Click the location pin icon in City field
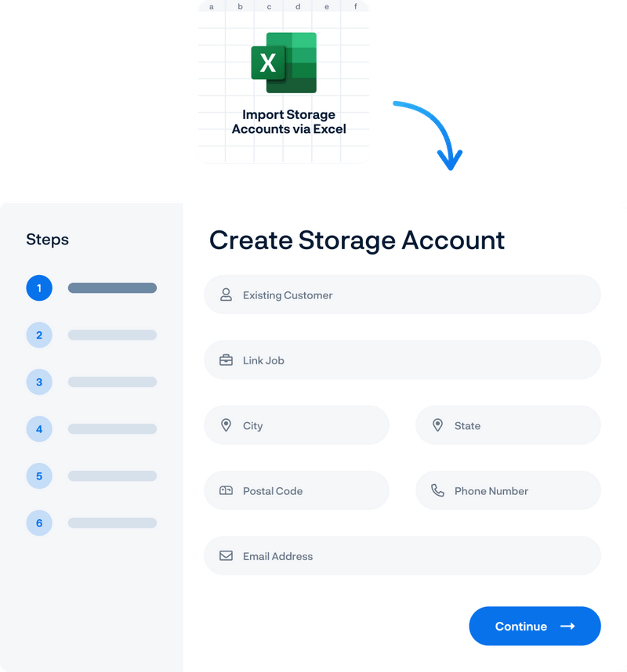 [x=226, y=425]
